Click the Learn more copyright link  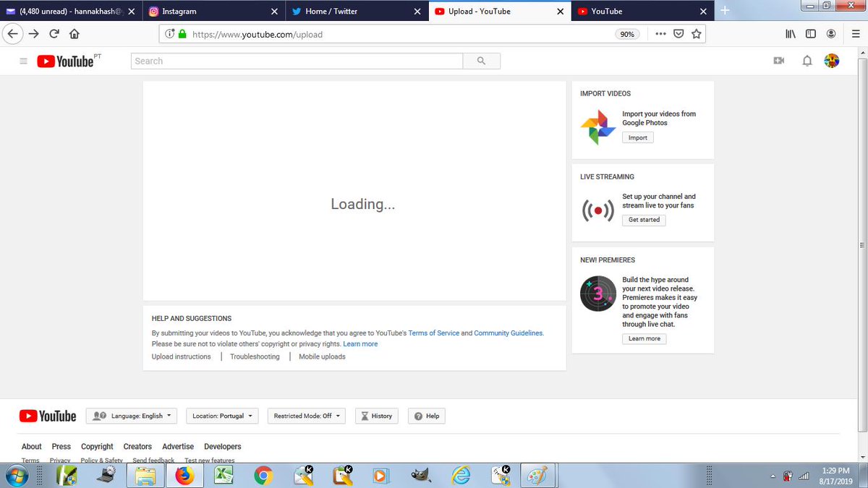(x=360, y=344)
